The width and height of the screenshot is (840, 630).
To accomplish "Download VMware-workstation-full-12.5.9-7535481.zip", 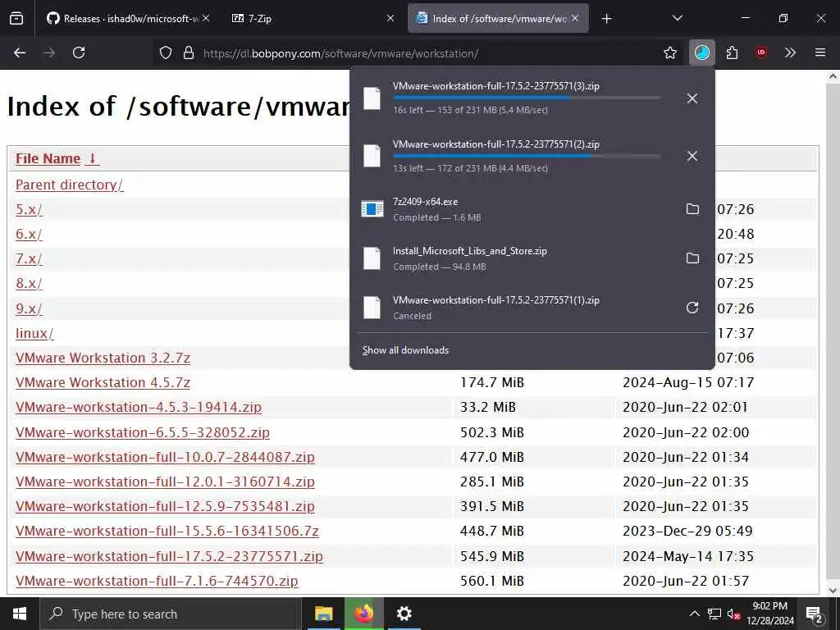I will (x=165, y=506).
